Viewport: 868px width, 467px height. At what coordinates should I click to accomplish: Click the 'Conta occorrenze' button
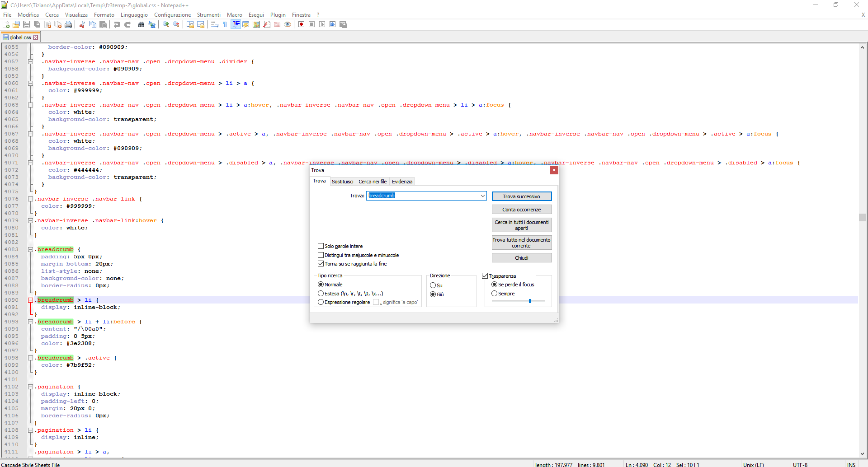521,210
